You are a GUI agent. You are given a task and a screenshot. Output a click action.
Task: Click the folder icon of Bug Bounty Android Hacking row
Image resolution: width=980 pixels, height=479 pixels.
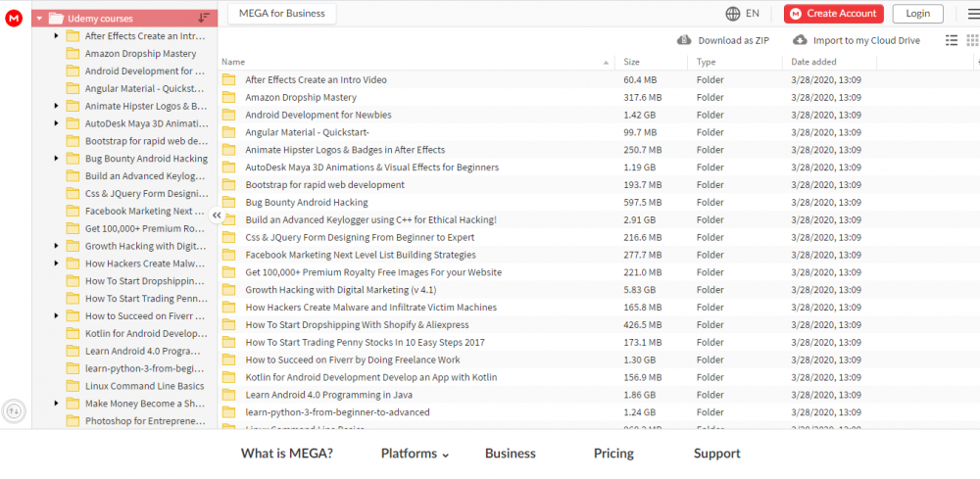pyautogui.click(x=228, y=203)
